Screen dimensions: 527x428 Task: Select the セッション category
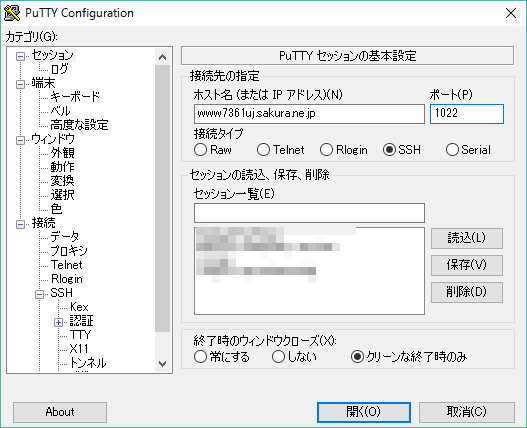pos(52,55)
